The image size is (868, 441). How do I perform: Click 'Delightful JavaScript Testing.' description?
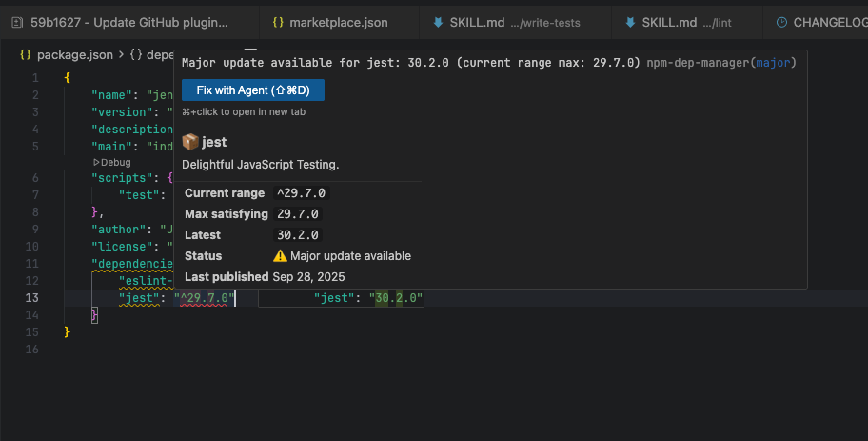click(260, 165)
